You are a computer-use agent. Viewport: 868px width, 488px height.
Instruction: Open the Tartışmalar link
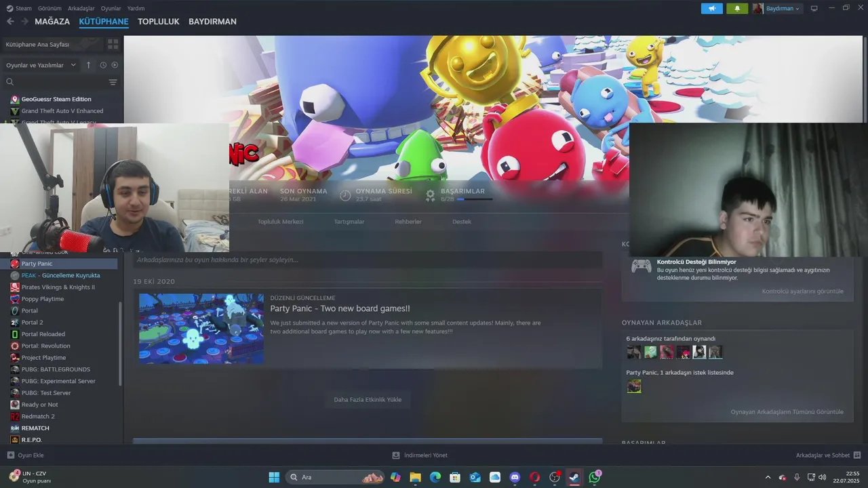[349, 222]
